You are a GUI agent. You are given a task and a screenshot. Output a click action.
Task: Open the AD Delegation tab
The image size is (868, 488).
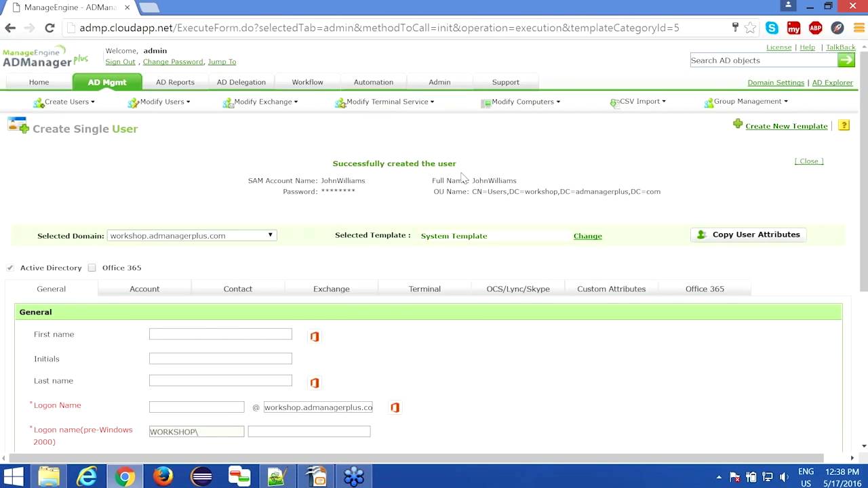click(x=241, y=82)
